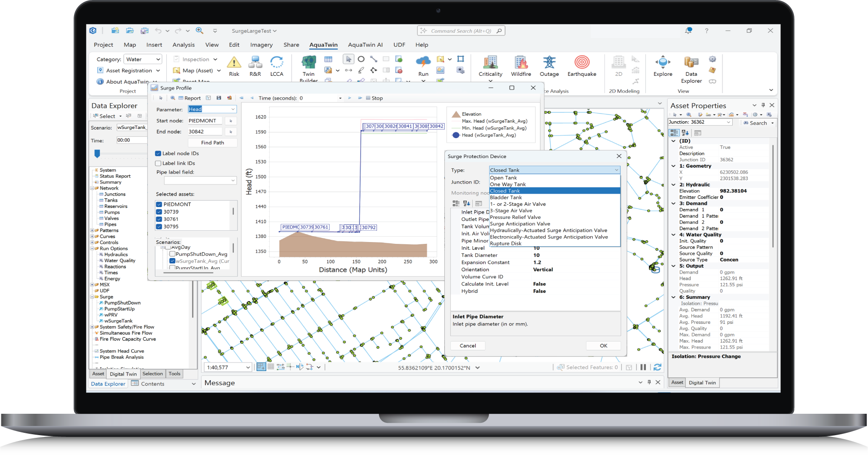Enable the Label link IDs checkbox
The image size is (868, 461).
tap(159, 164)
